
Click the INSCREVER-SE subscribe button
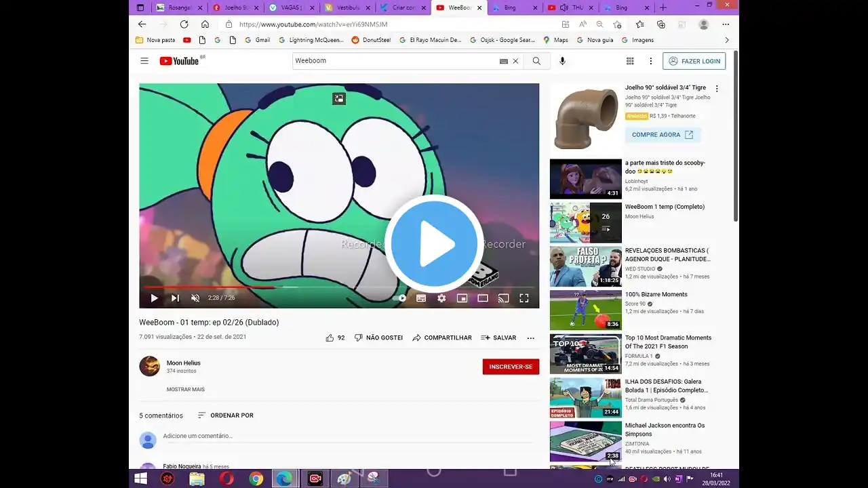[x=511, y=367]
